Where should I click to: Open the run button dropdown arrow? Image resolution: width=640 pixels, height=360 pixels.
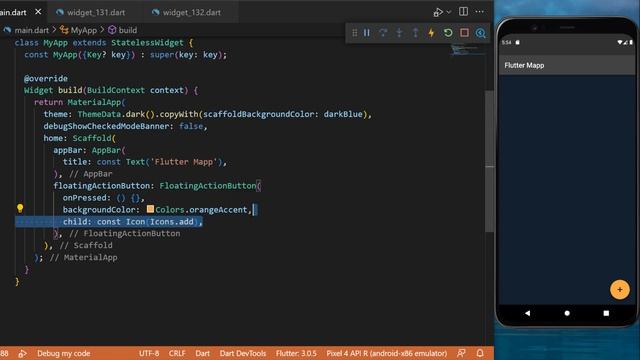coord(449,12)
